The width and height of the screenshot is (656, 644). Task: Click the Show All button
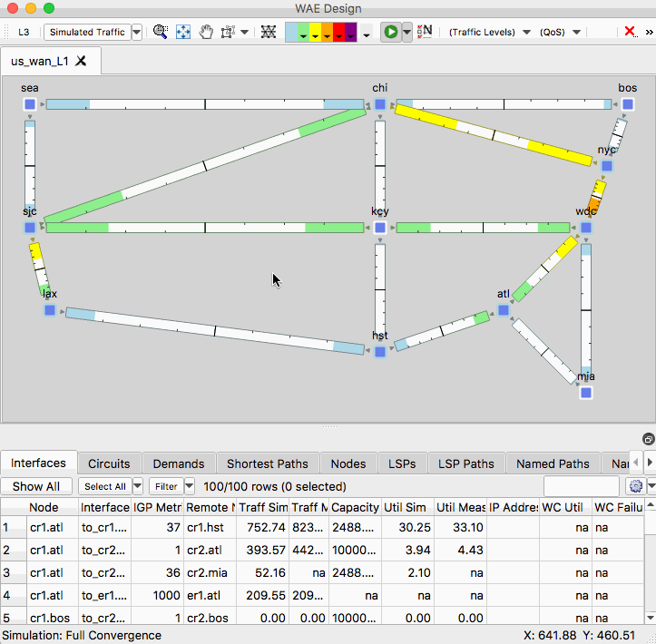point(36,486)
